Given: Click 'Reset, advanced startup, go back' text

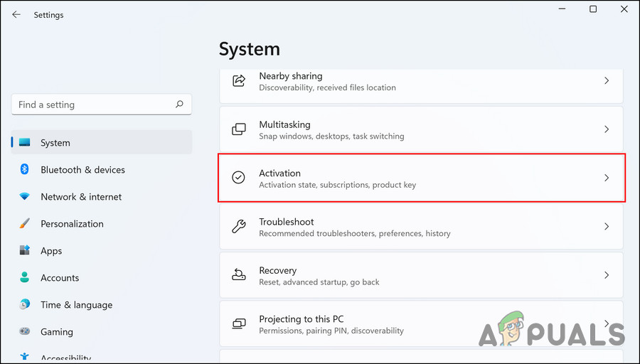Looking at the screenshot, I should point(319,282).
